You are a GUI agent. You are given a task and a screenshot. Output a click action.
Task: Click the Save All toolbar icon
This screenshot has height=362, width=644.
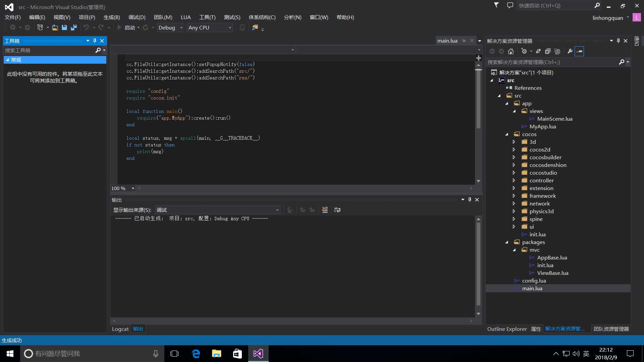tap(74, 27)
